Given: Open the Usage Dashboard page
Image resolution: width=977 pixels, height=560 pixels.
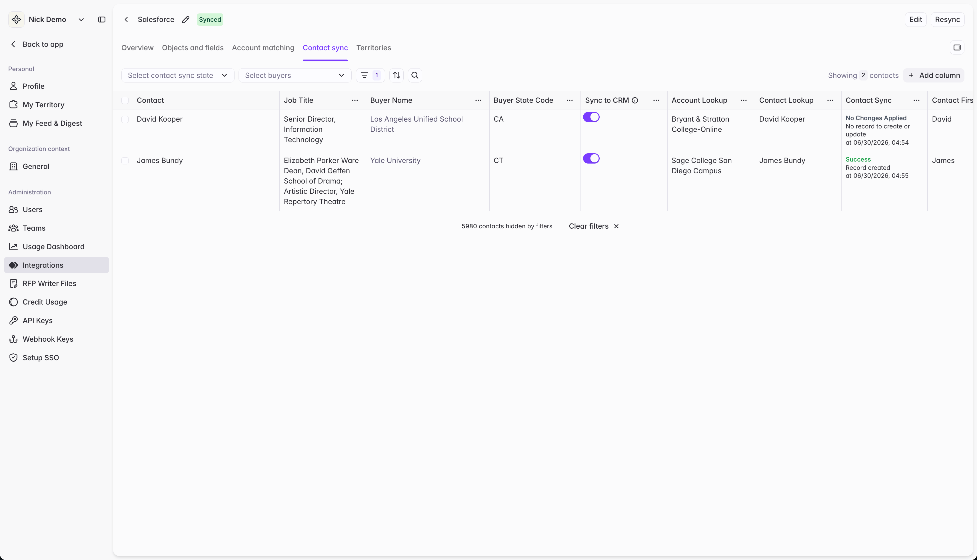Looking at the screenshot, I should click(x=57, y=247).
